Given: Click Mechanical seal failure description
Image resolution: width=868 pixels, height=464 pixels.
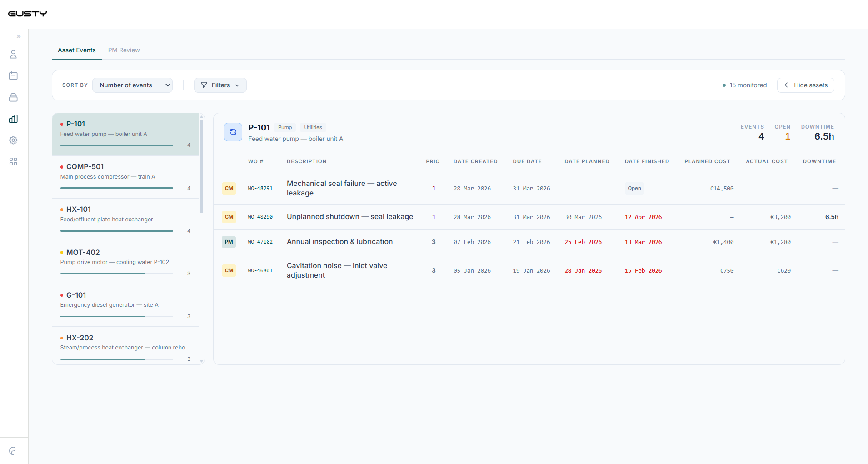Looking at the screenshot, I should [342, 188].
